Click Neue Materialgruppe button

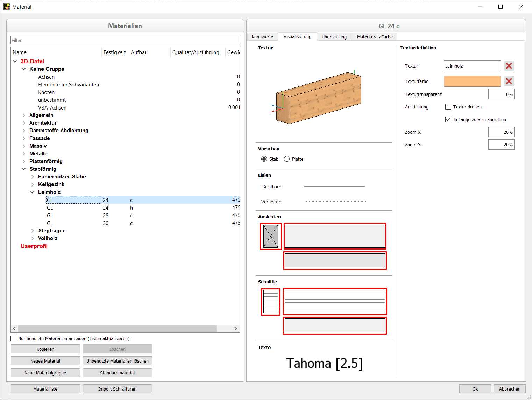click(45, 373)
